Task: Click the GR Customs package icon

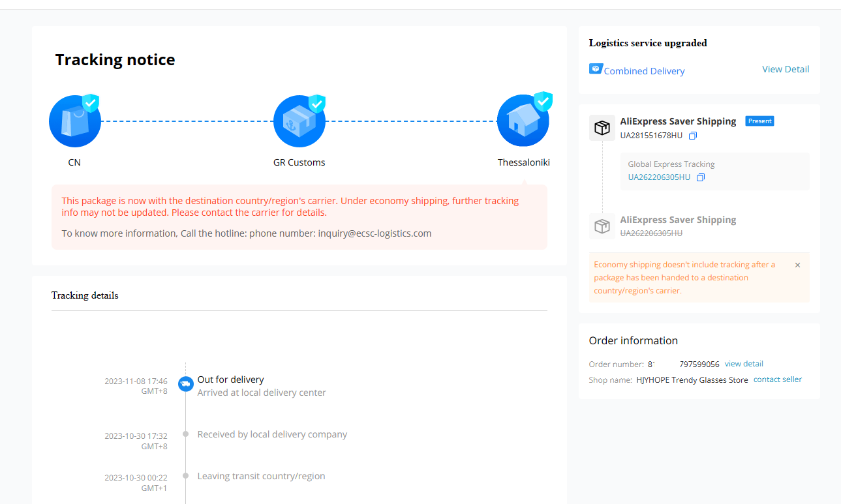Action: click(x=299, y=121)
